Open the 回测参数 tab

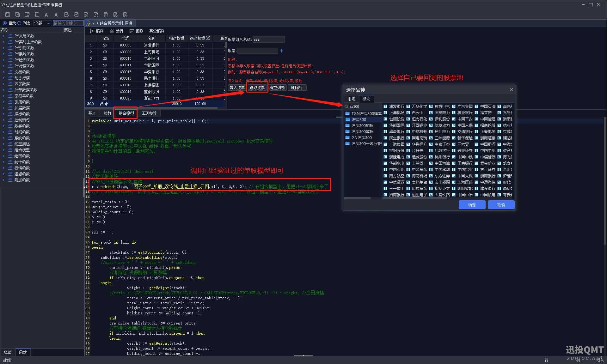click(x=149, y=113)
